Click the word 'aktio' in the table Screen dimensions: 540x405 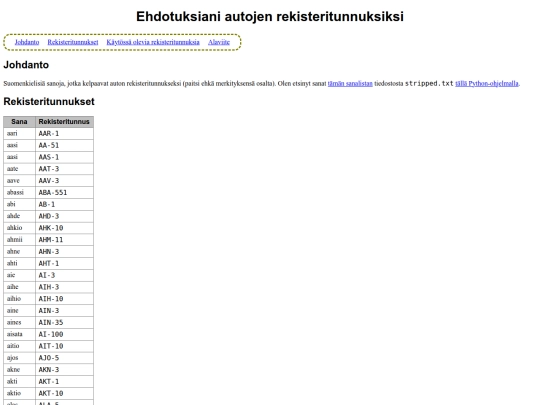[14, 393]
